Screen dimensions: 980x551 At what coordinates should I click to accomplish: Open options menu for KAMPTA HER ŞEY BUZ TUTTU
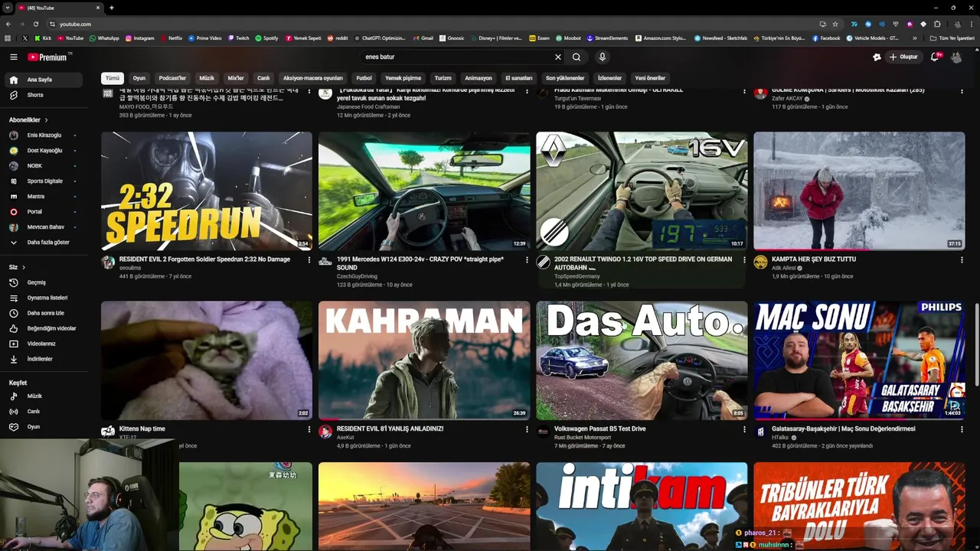pyautogui.click(x=962, y=260)
